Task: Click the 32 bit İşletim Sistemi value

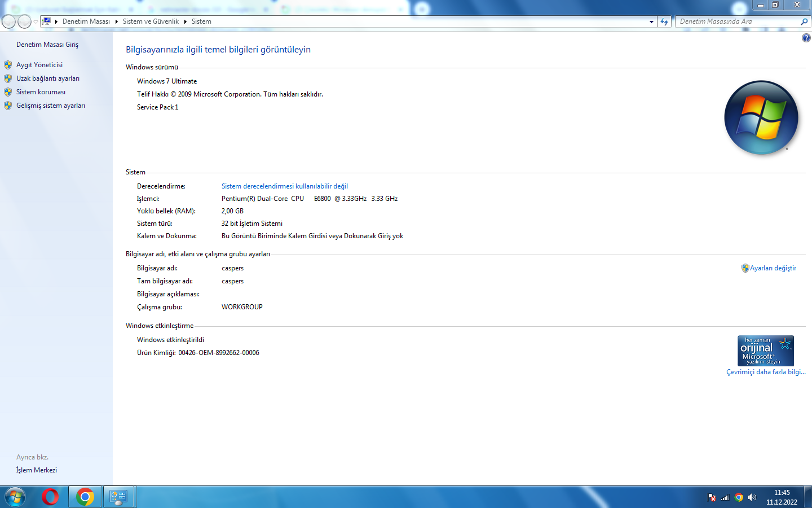Action: [x=252, y=224]
